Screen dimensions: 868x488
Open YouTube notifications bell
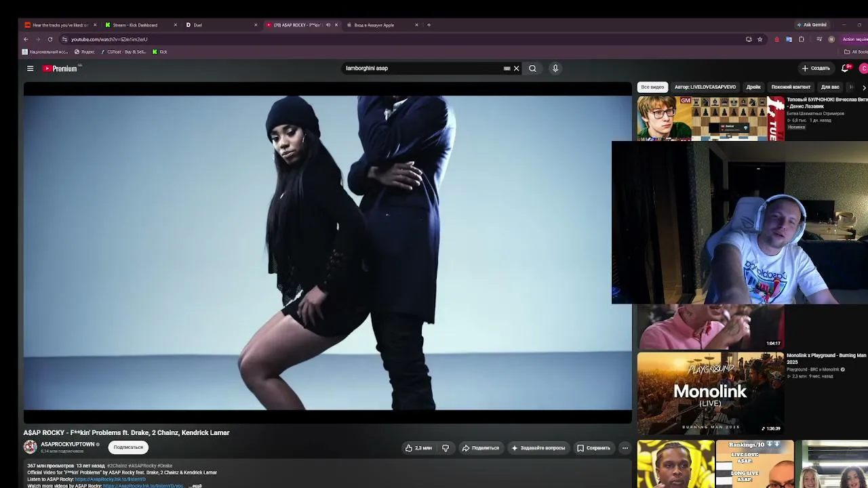846,68
